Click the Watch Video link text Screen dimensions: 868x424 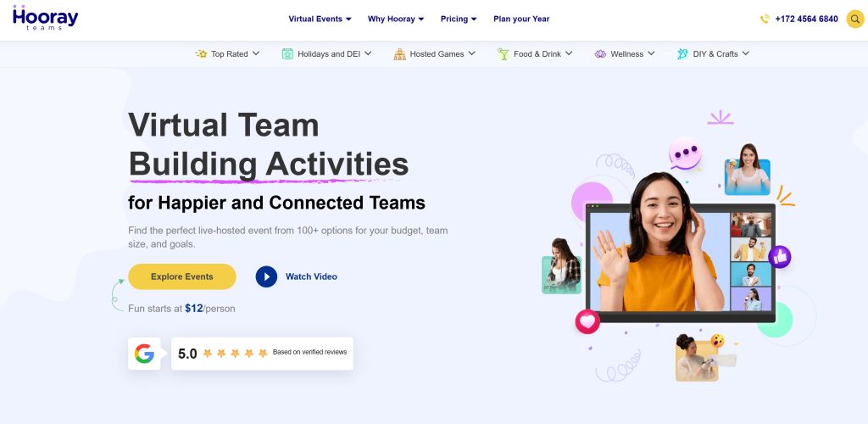pyautogui.click(x=311, y=276)
